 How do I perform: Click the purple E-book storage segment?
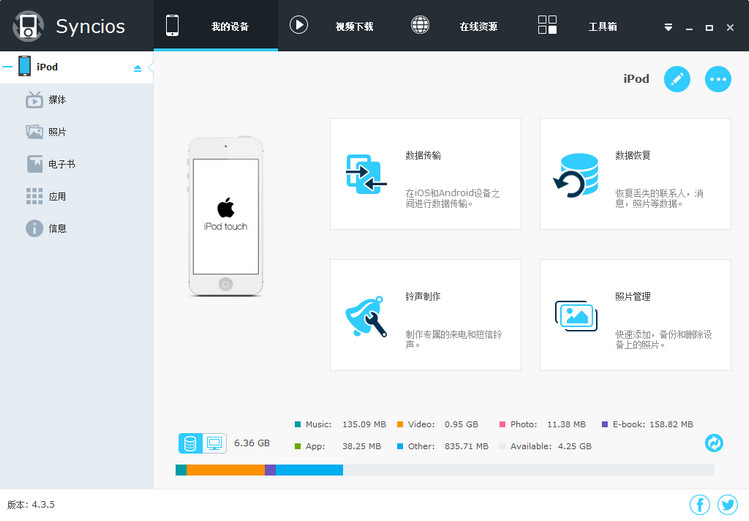(x=270, y=470)
